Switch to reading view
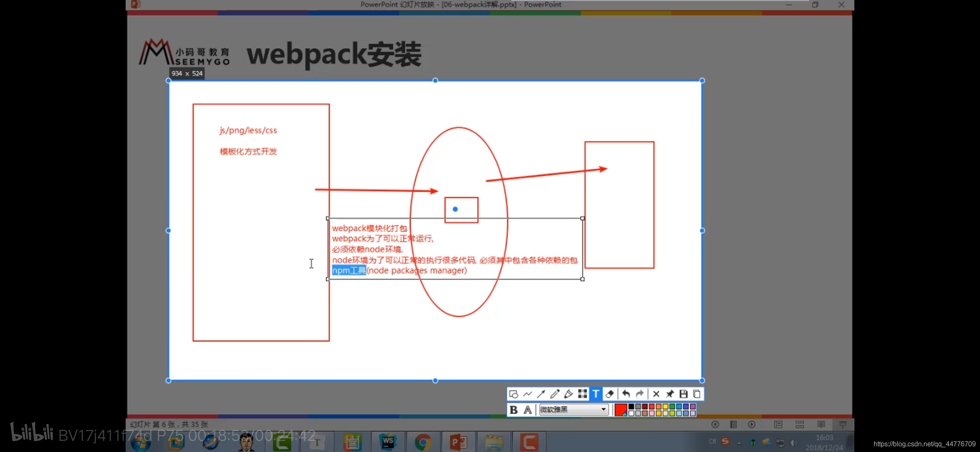 click(x=821, y=424)
